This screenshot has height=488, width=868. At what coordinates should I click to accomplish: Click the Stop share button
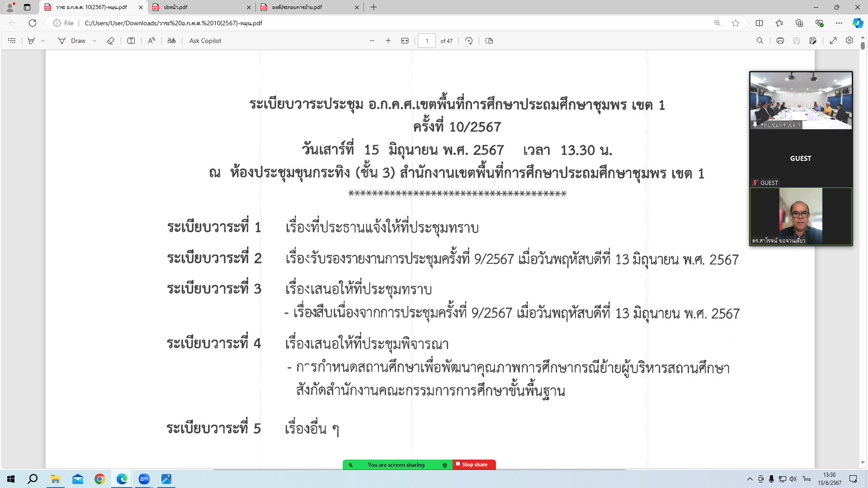coord(474,465)
